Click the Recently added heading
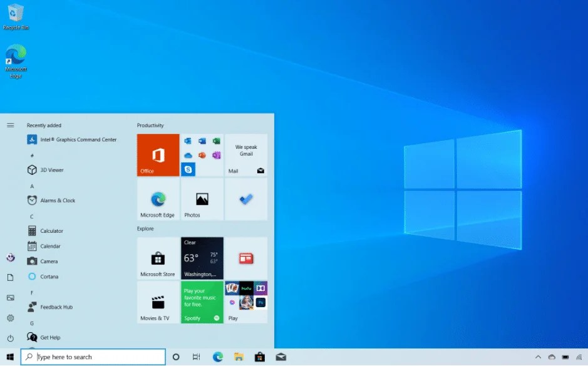This screenshot has height=366, width=588. [44, 125]
